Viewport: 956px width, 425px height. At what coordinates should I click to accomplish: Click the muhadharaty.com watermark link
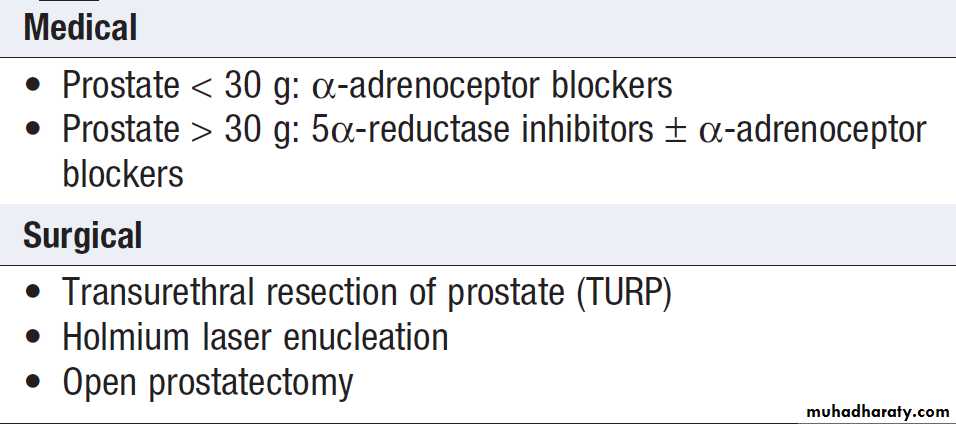coord(875,411)
